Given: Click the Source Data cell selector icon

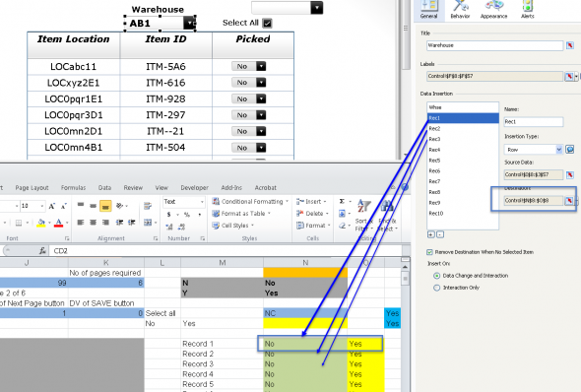Looking at the screenshot, I should [570, 174].
